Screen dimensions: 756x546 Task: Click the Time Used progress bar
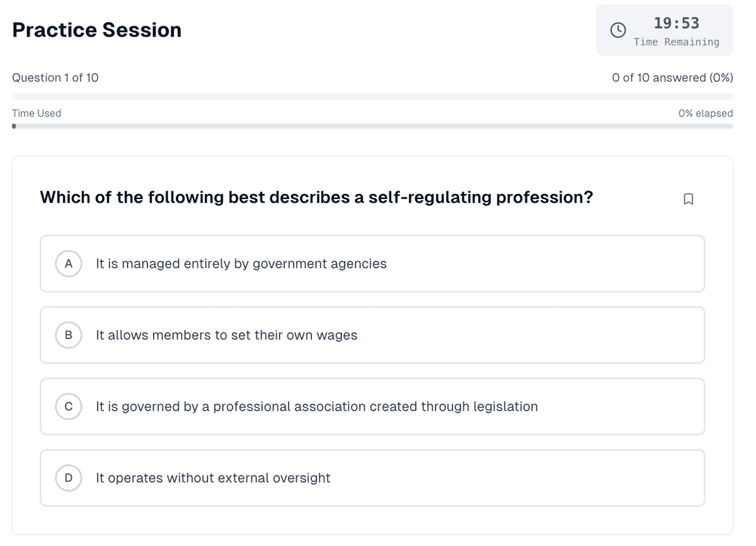pos(372,126)
